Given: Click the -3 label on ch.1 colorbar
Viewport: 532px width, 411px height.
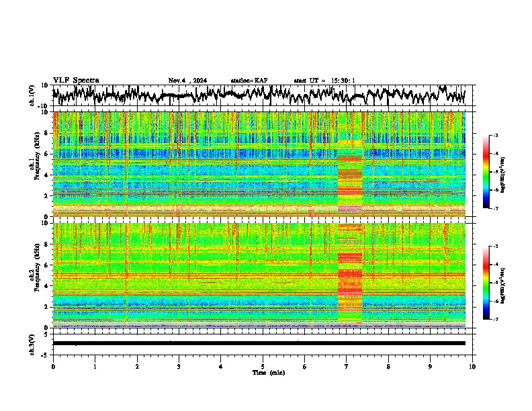Looking at the screenshot, I should 495,136.
